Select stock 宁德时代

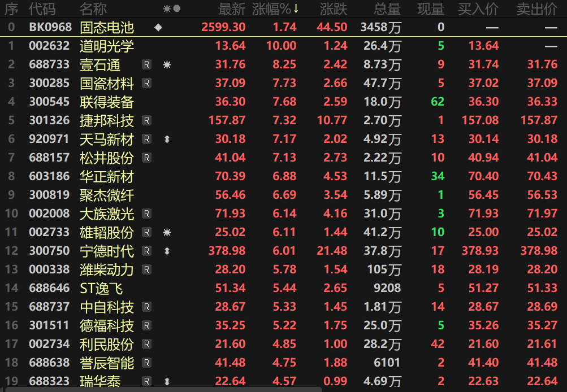coord(107,251)
